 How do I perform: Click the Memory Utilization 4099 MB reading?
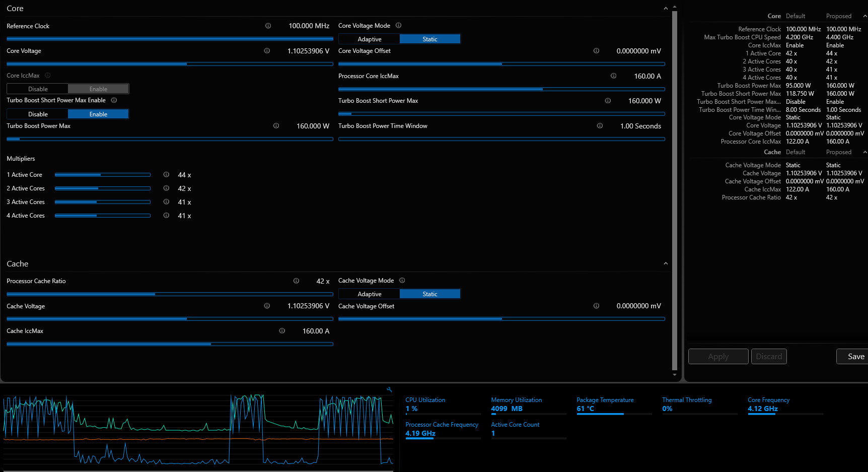tap(507, 409)
